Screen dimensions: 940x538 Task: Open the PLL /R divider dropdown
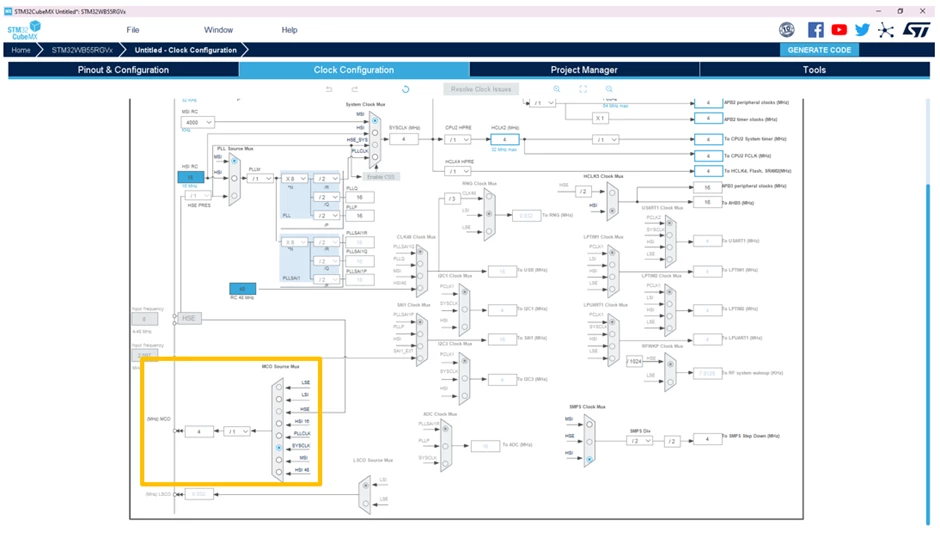tap(327, 178)
